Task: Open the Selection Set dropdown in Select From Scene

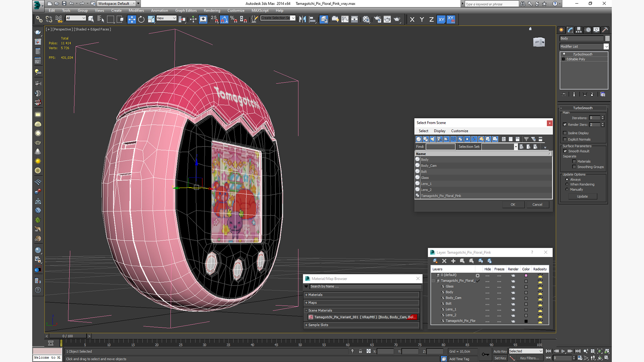Action: [516, 147]
